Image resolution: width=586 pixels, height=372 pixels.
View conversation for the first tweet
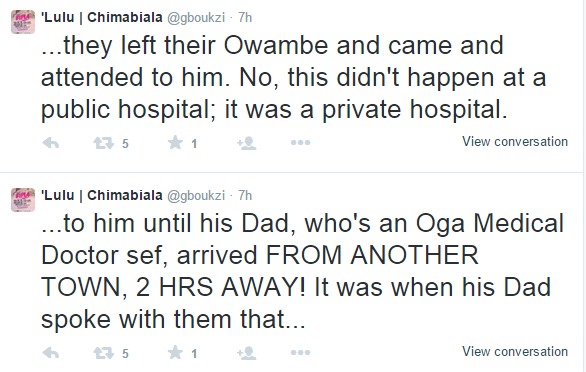click(x=515, y=142)
